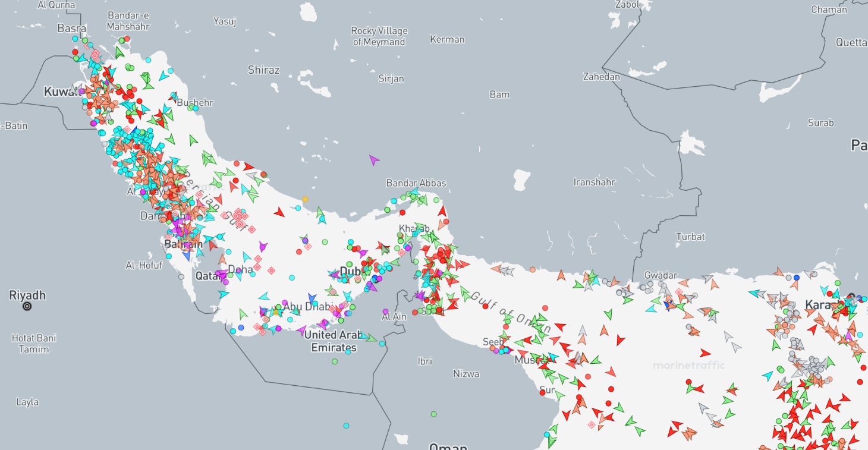The width and height of the screenshot is (868, 450).
Task: Click the Zahedan city label
Action: pos(601,77)
